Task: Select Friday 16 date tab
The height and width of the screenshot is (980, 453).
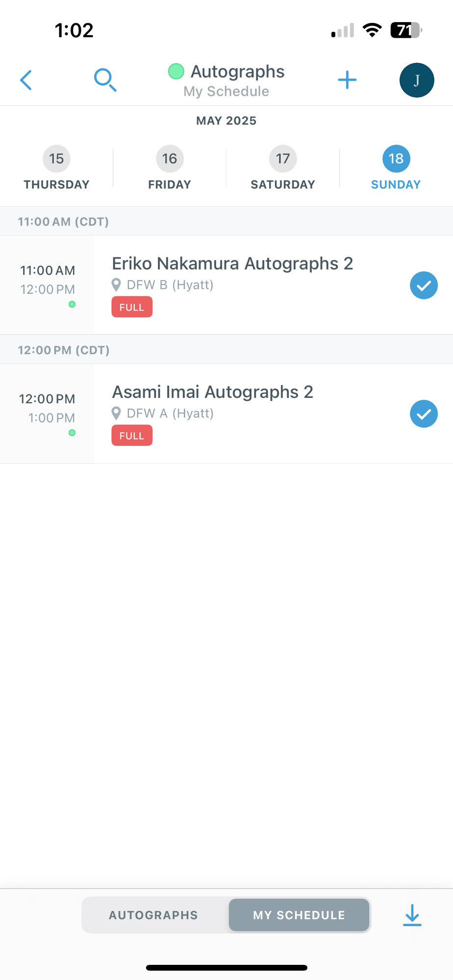Action: click(x=170, y=168)
